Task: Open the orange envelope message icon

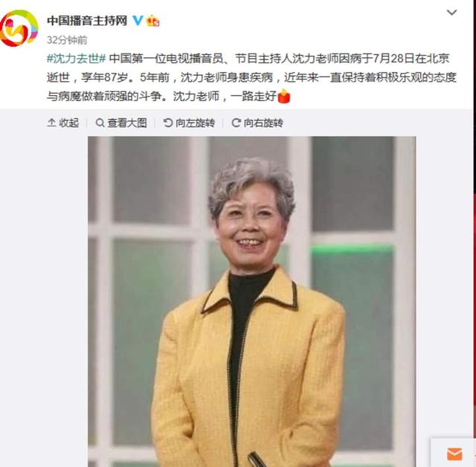Action: [x=454, y=454]
